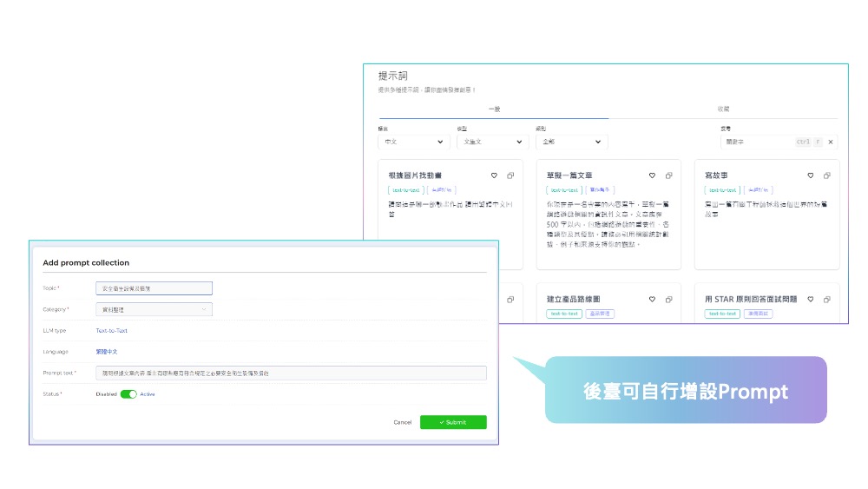Favorite the 寫故事 prompt card
Viewport: 868px width, 489px height.
tap(810, 175)
